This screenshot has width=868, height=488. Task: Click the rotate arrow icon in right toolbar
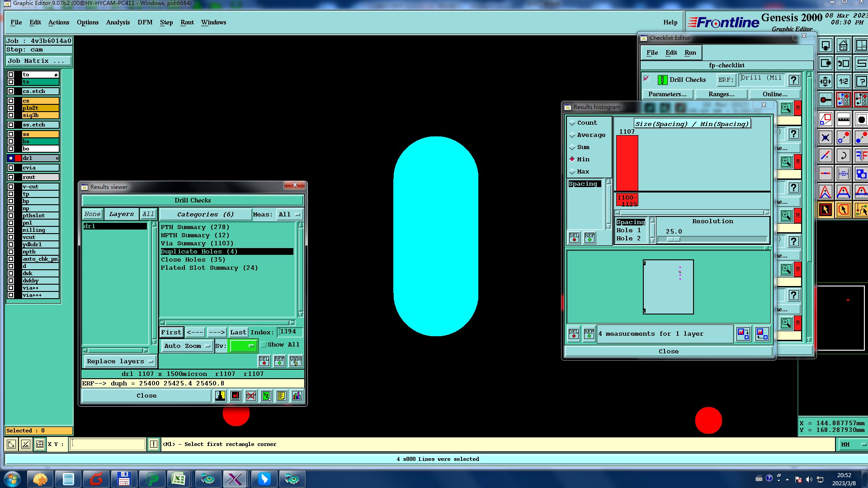844,156
